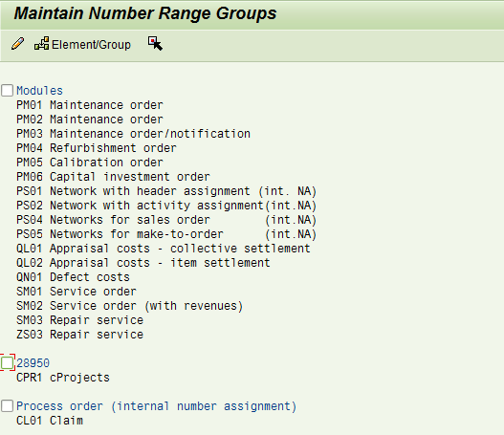Image resolution: width=504 pixels, height=435 pixels.
Task: Select SM02 Service order with revenues
Action: click(130, 306)
